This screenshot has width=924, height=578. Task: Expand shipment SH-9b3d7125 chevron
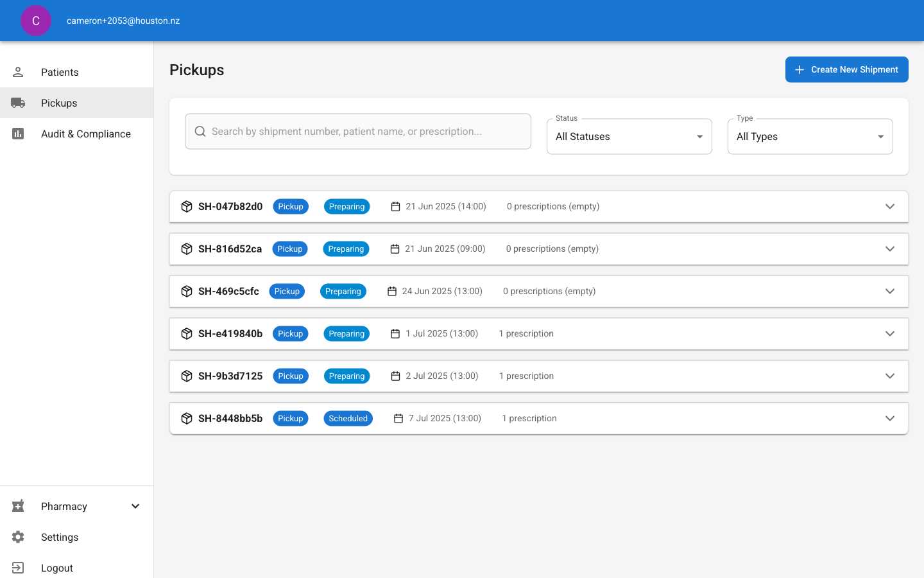890,376
